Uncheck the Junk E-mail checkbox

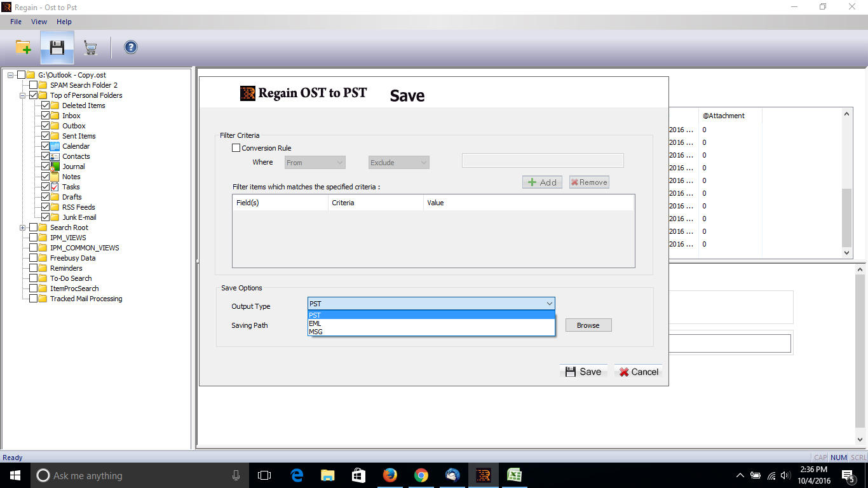pyautogui.click(x=45, y=217)
